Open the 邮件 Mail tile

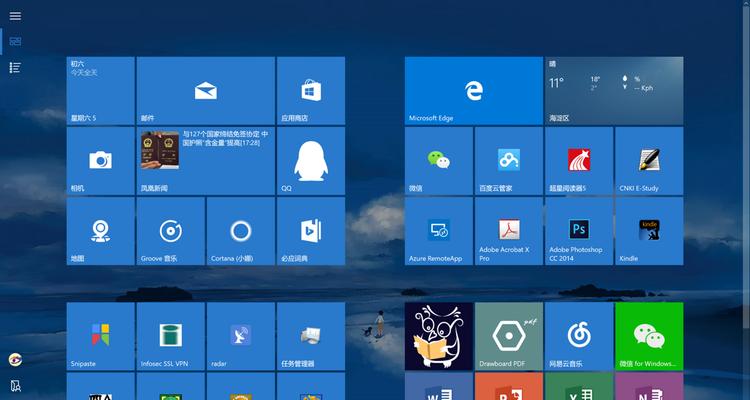(206, 91)
